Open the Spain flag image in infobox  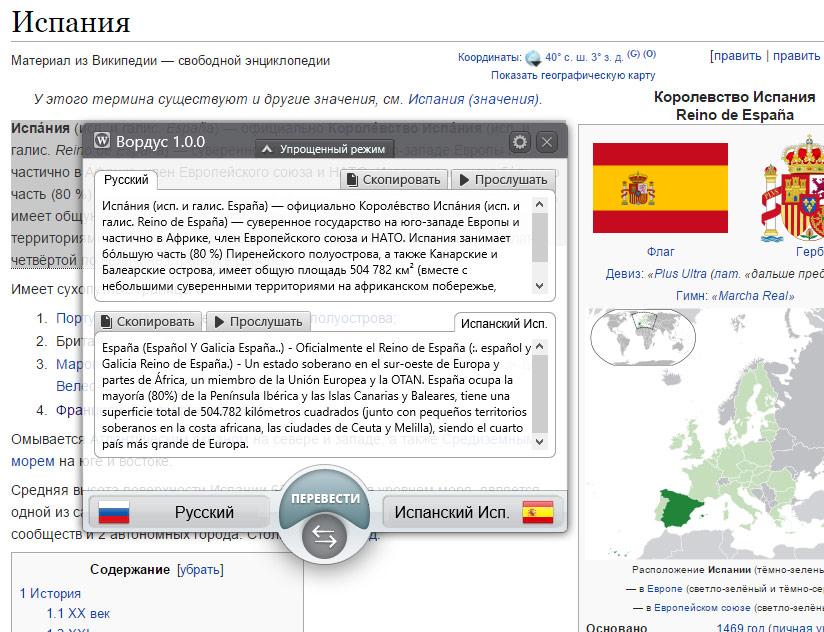tap(660, 188)
